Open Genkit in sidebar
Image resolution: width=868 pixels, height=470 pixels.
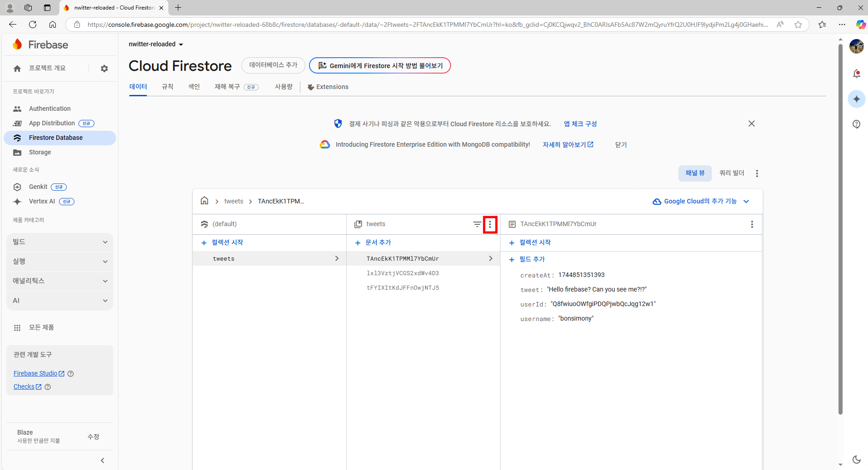[38, 187]
